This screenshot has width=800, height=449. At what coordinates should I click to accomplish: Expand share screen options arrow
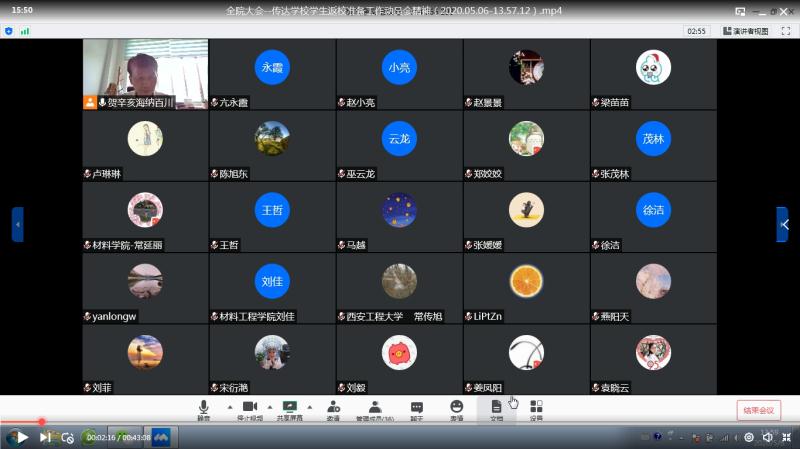click(308, 407)
